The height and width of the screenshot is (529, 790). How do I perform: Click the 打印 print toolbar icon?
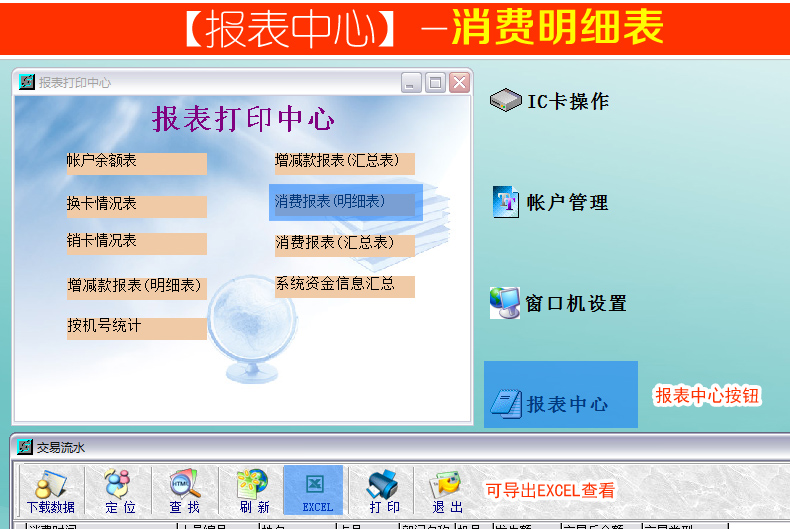click(x=383, y=490)
